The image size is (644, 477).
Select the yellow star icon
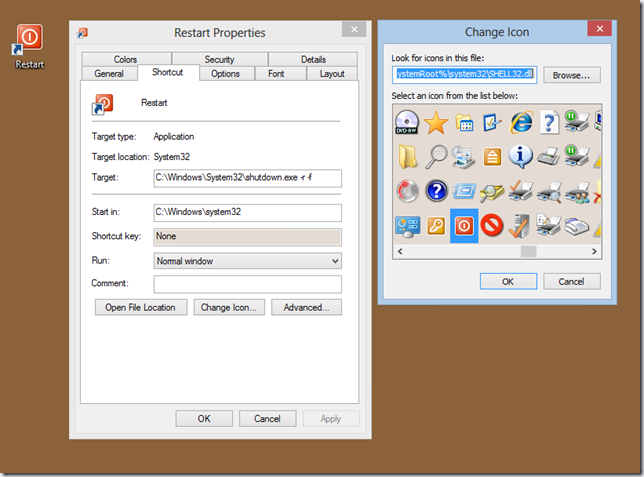click(436, 123)
